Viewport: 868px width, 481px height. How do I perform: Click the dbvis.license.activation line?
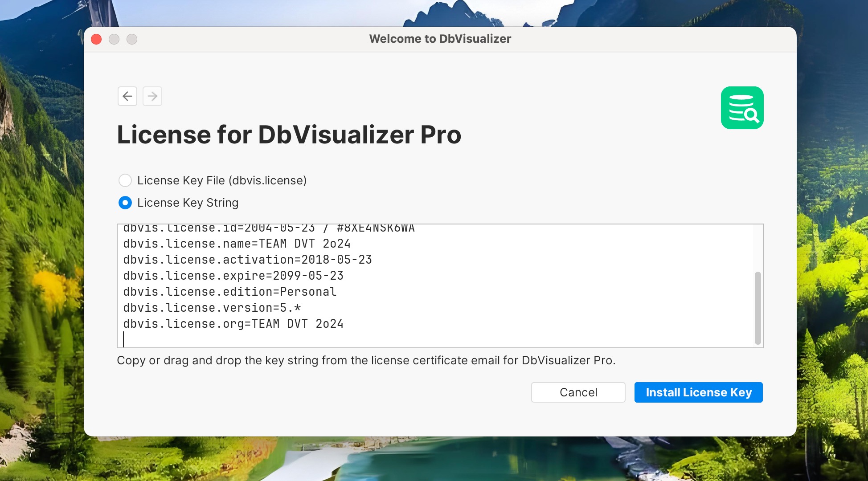click(247, 260)
